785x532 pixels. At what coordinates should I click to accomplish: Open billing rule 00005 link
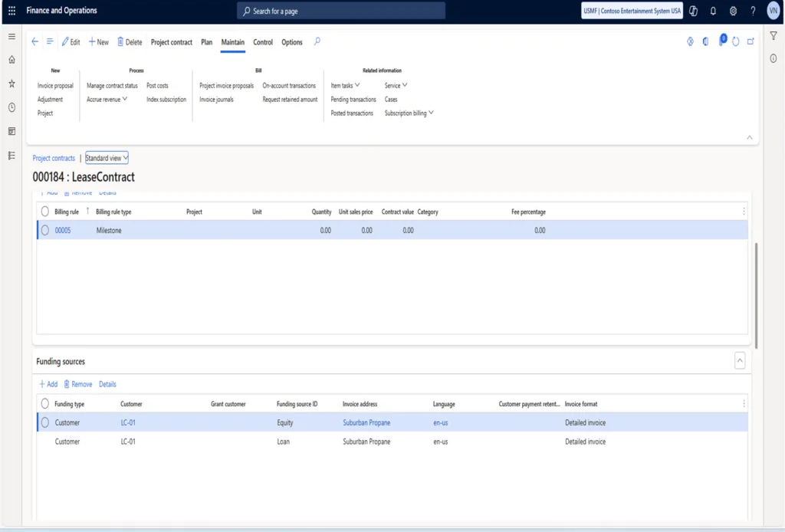point(63,230)
